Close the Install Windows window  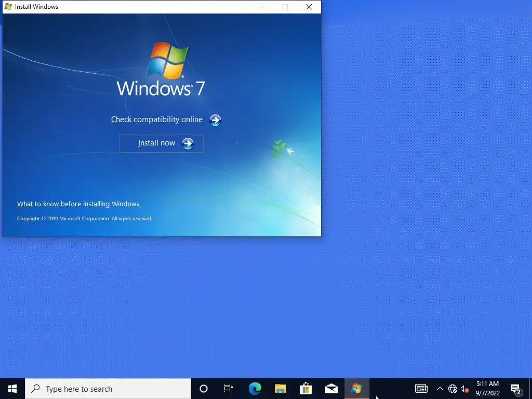pos(309,7)
